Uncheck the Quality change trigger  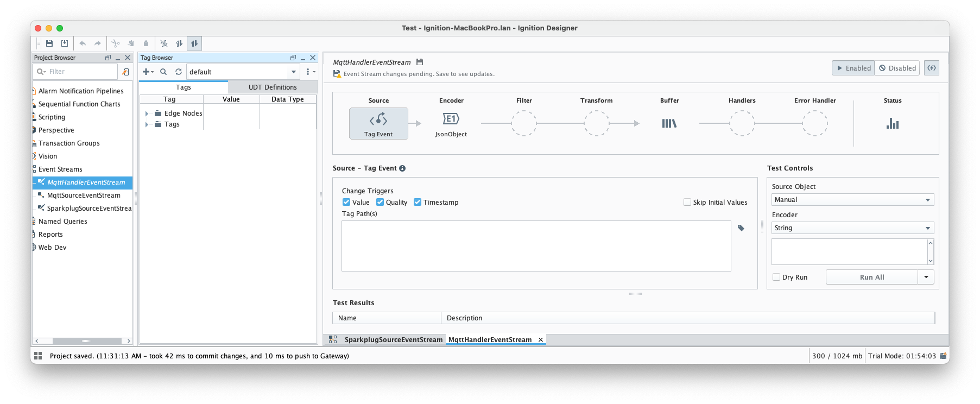(380, 202)
